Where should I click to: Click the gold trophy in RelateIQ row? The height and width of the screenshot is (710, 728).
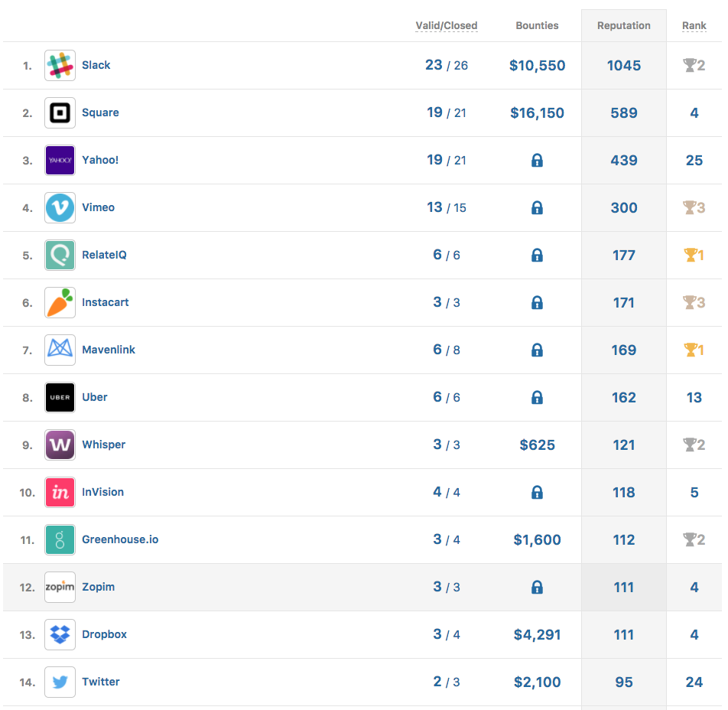(x=690, y=255)
